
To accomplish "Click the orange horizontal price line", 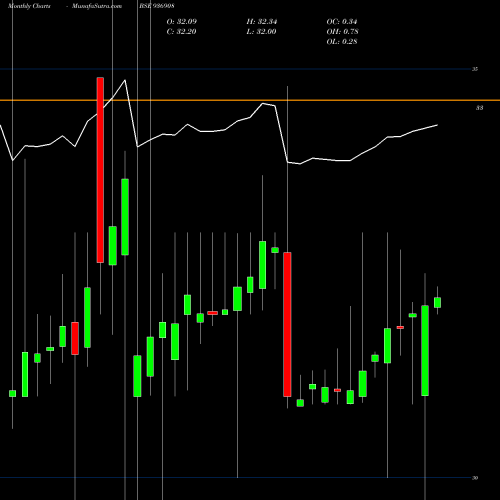I will (x=250, y=100).
